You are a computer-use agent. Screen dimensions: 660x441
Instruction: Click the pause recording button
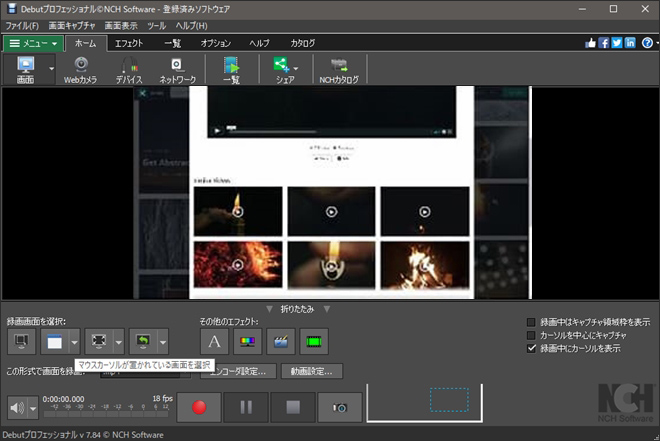pos(246,407)
